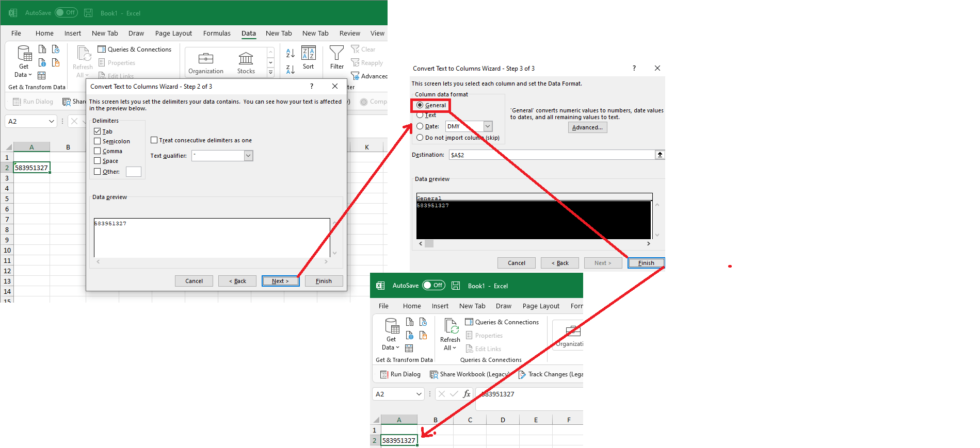Viewport: 980px width, 448px height.
Task: Sort Z to A descending
Action: tap(291, 69)
